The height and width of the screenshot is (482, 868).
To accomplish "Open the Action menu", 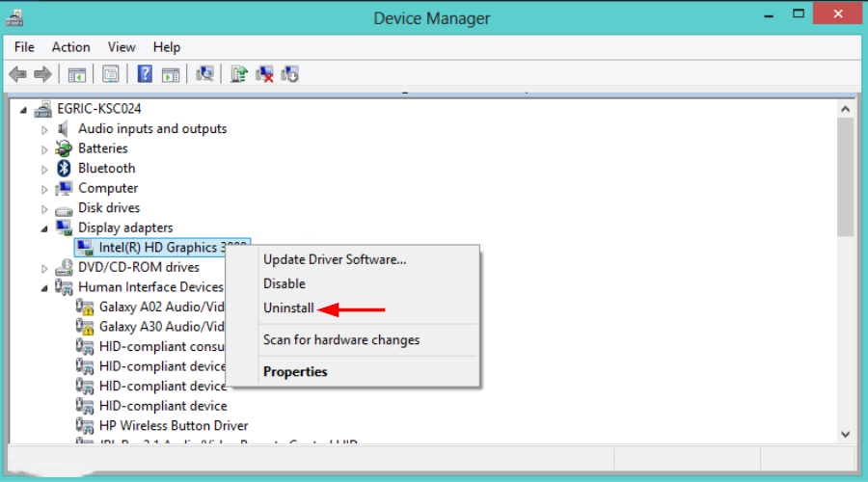I will (70, 47).
